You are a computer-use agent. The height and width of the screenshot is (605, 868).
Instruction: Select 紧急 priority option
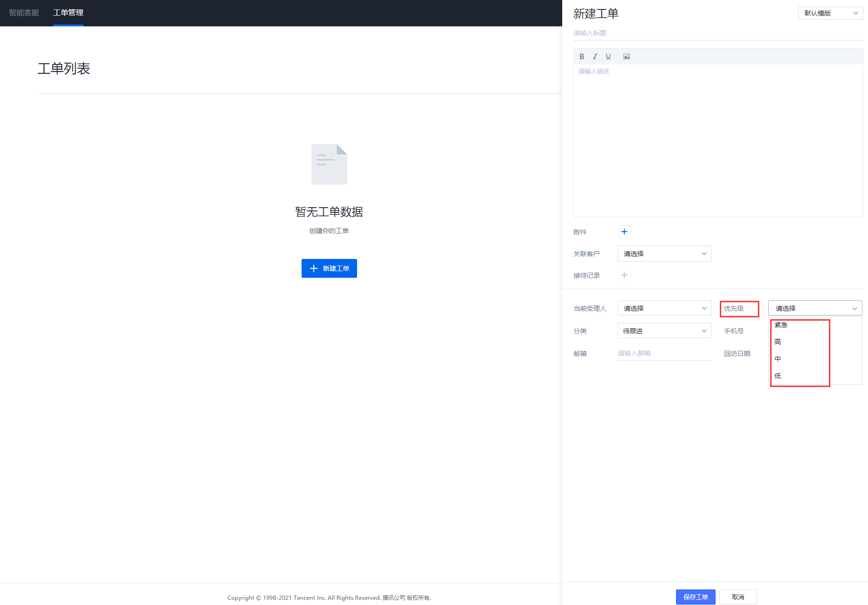point(815,325)
